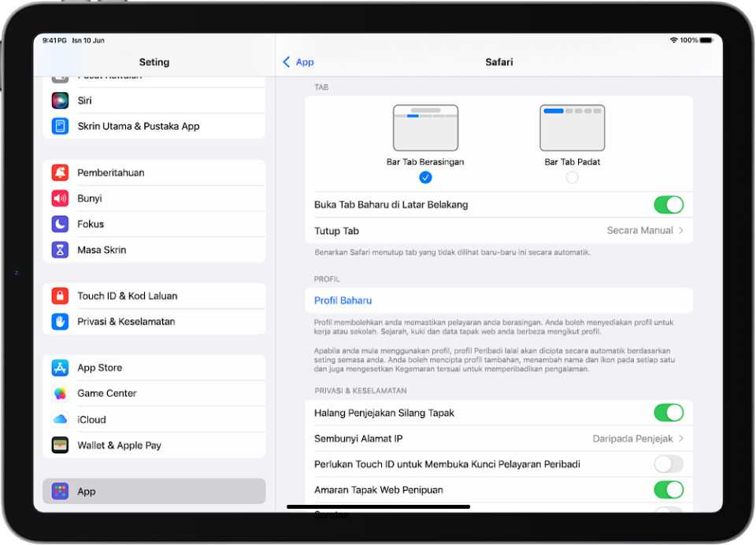Enable Perlukan Touch ID untuk Pelayaran Peribadi
Viewport: 756px width, 545px height.
[669, 464]
